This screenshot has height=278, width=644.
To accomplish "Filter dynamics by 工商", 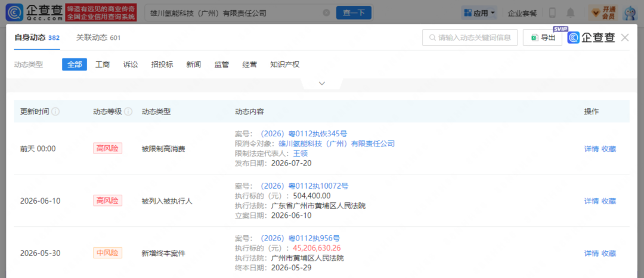I will (x=103, y=64).
